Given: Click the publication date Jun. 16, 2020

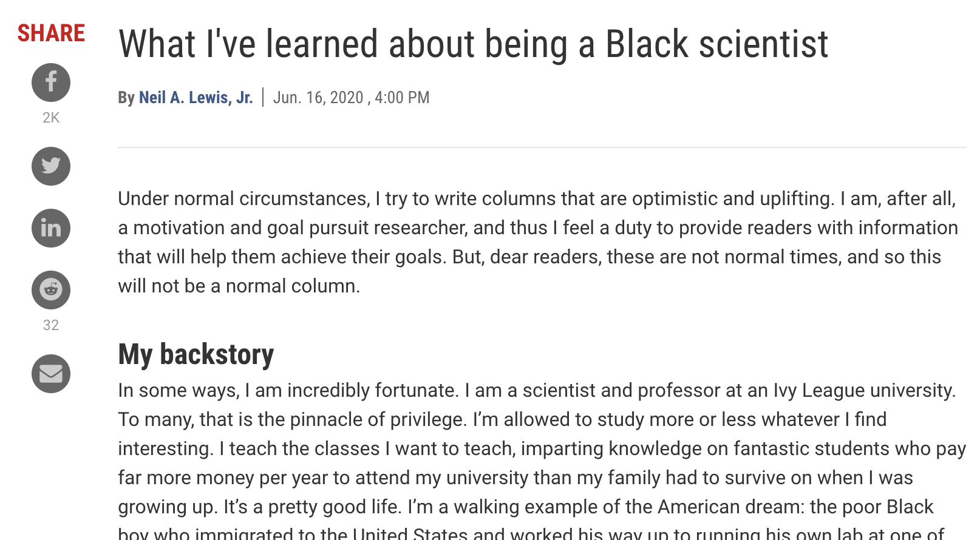Looking at the screenshot, I should click(318, 98).
